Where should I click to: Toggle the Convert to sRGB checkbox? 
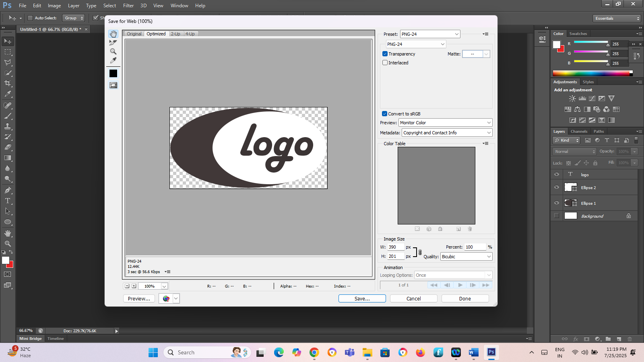tap(384, 114)
